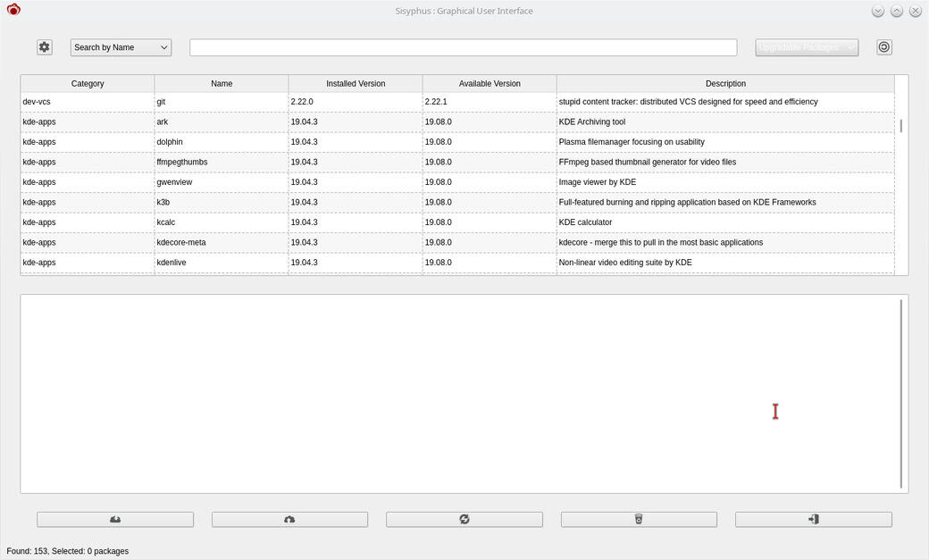Viewport: 929px width, 560px height.
Task: Click the 'KDE Archiving tool' description
Action: click(x=592, y=122)
